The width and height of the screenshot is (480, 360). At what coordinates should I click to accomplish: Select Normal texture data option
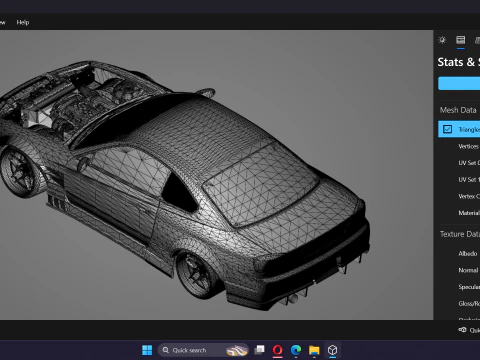tap(468, 270)
